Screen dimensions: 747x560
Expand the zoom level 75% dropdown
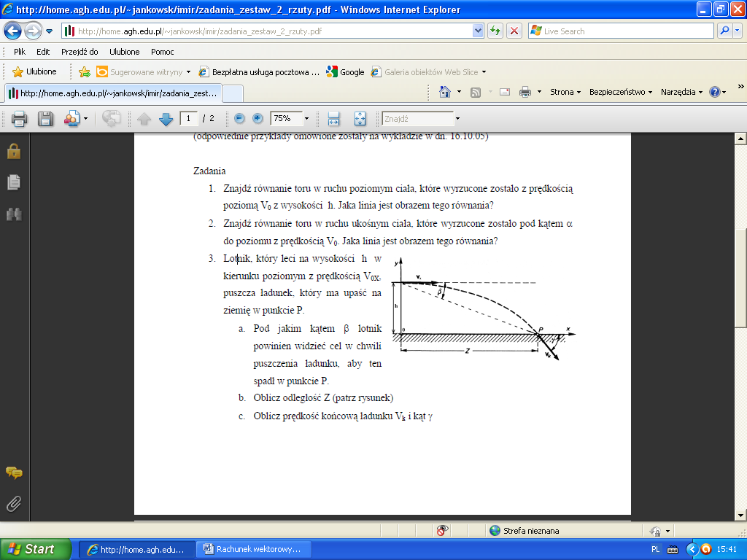click(x=306, y=118)
